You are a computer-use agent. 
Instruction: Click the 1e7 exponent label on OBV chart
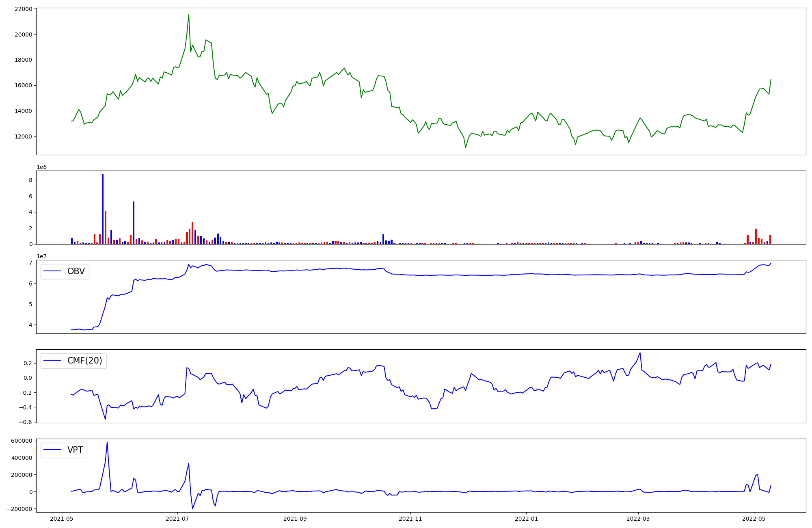point(41,256)
